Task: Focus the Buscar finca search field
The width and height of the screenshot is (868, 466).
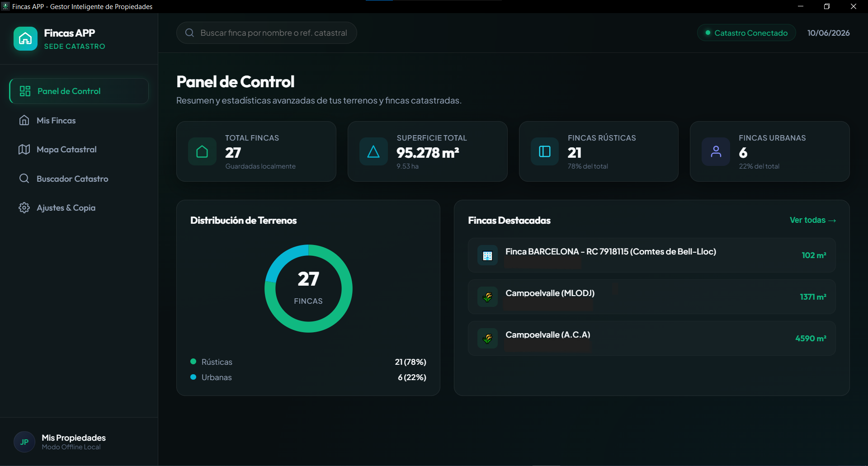Action: (267, 33)
